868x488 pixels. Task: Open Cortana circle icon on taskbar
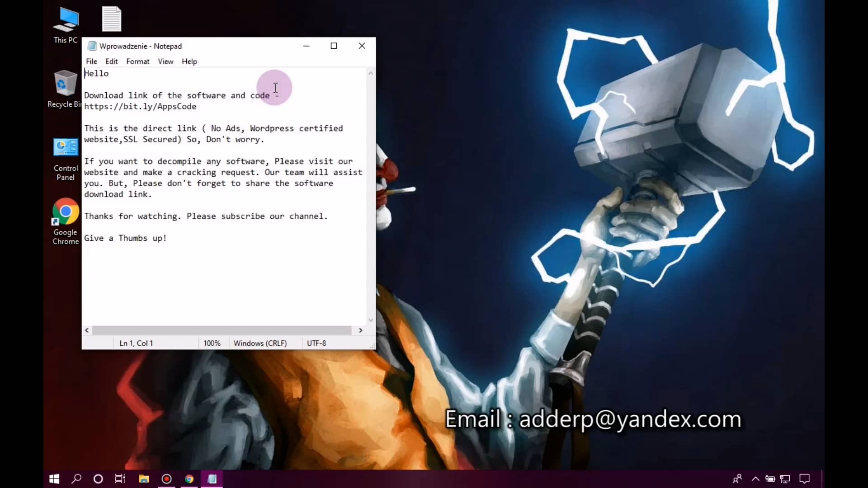pyautogui.click(x=98, y=479)
